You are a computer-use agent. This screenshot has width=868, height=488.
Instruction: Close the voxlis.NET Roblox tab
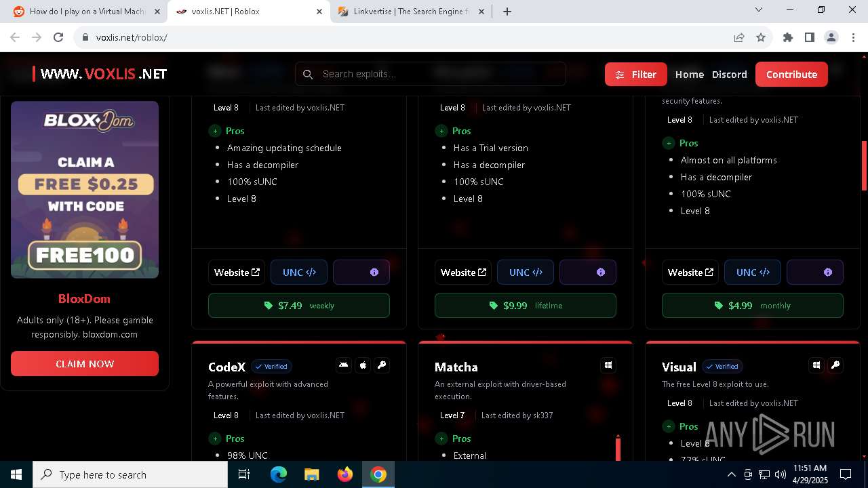pyautogui.click(x=318, y=12)
